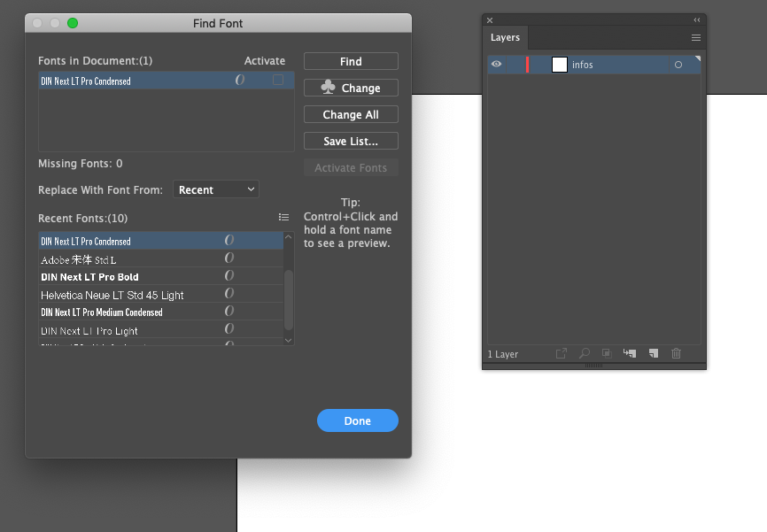The width and height of the screenshot is (767, 532).
Task: Open the Layers panel flyout menu
Action: [x=696, y=38]
